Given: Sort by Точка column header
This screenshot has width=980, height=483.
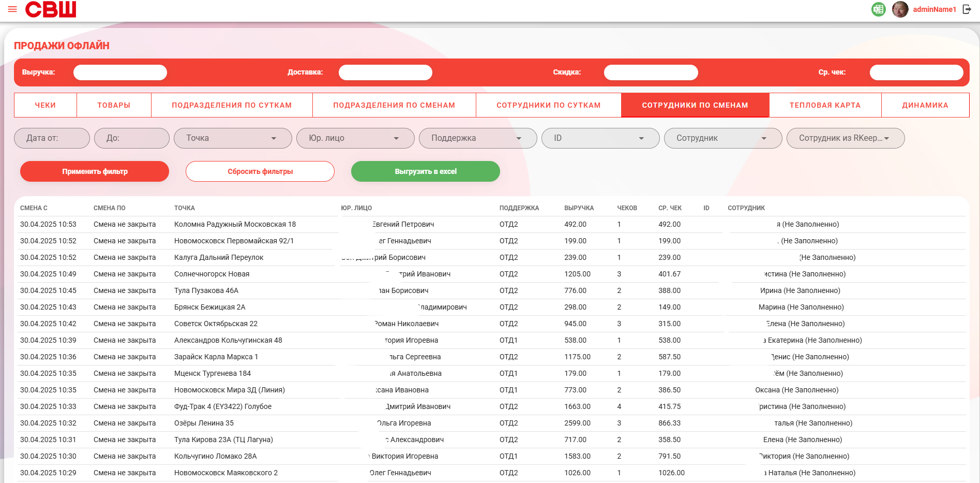Looking at the screenshot, I should (185, 208).
